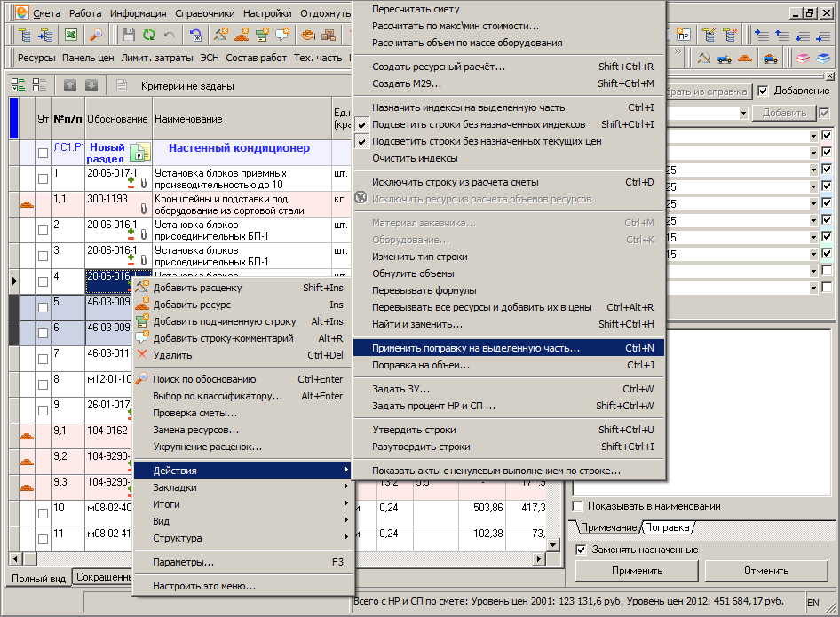
Task: Click cell 300-1193 in row 1,1
Action: click(118, 204)
